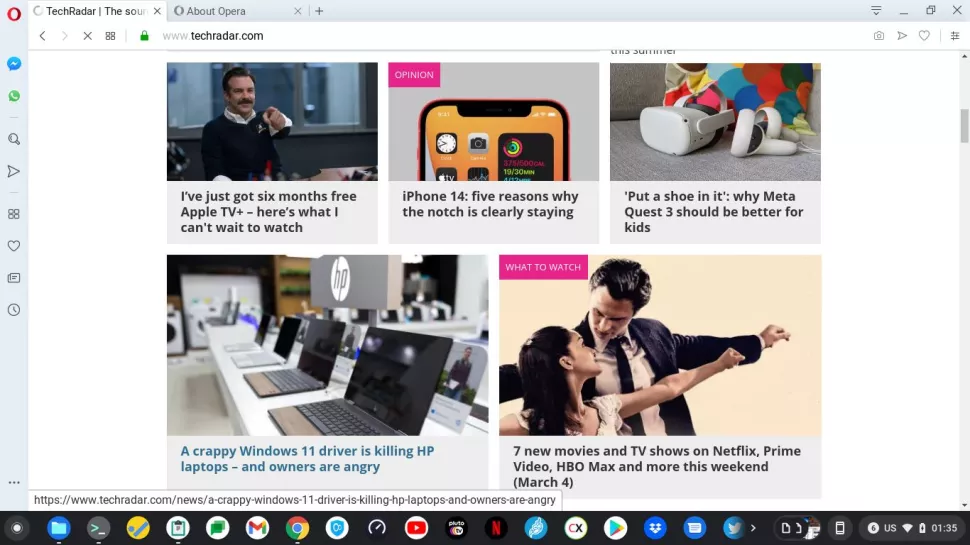Open the tab search menu icon
Viewport: 970px width, 545px height.
tap(876, 11)
